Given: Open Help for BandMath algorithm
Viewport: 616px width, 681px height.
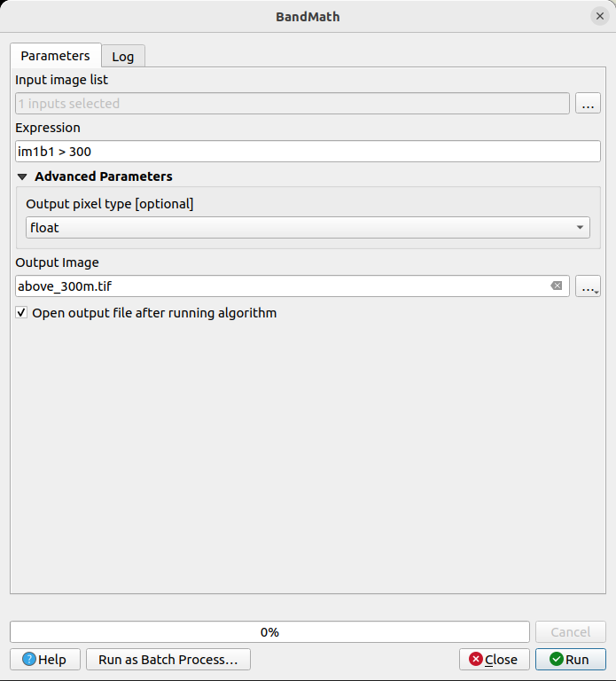Looking at the screenshot, I should tap(44, 659).
